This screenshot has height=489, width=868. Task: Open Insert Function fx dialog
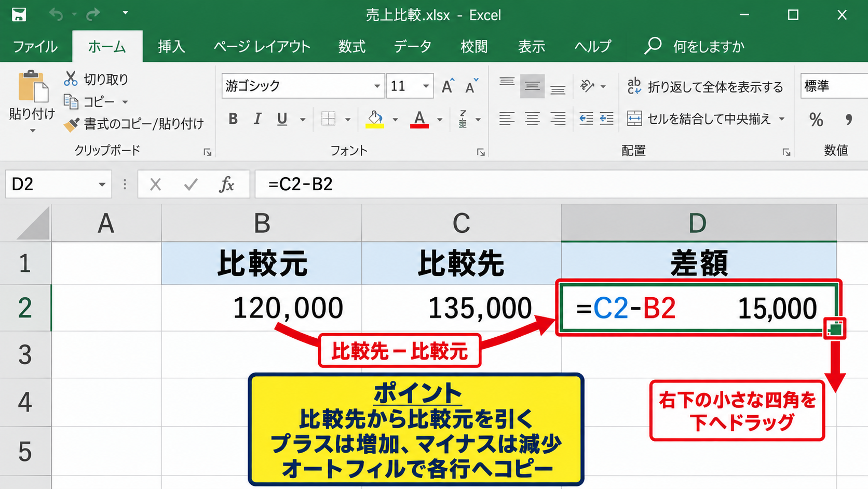[x=227, y=184]
